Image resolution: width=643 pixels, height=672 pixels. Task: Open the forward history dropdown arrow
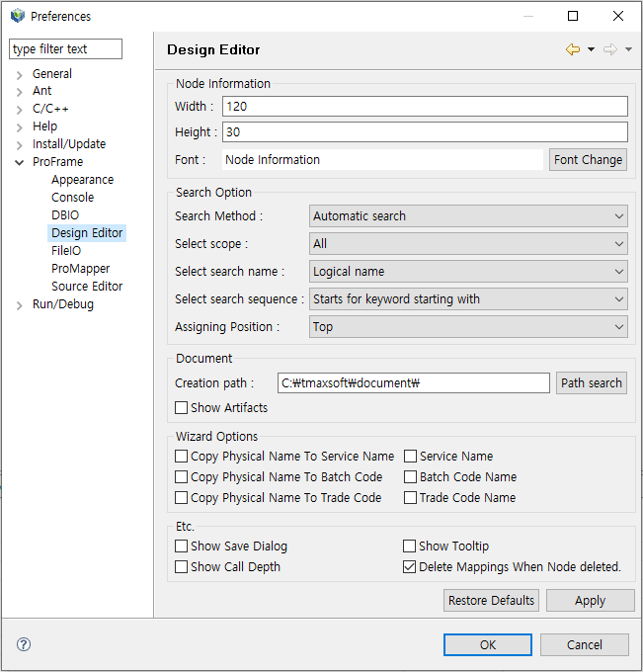pyautogui.click(x=628, y=50)
